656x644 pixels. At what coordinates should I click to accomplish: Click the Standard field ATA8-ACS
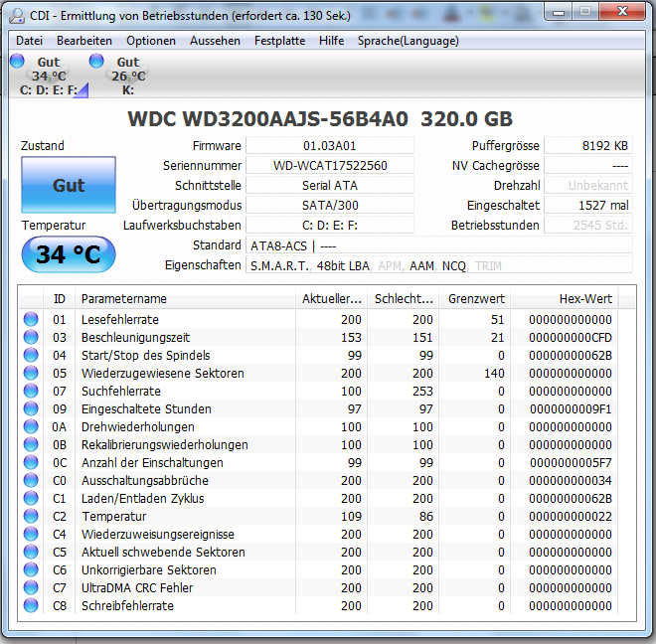click(439, 245)
